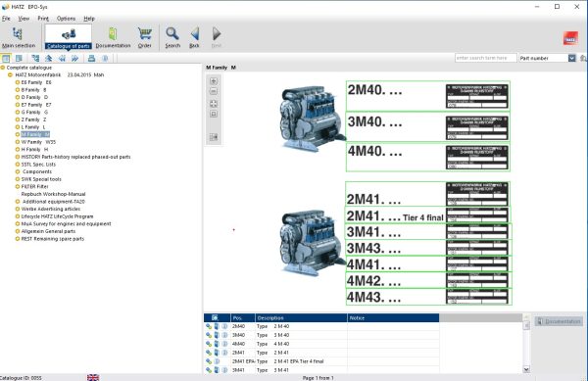This screenshot has height=381, width=588.
Task: Click the bottom tool in the image side toolbar
Action: [214, 137]
